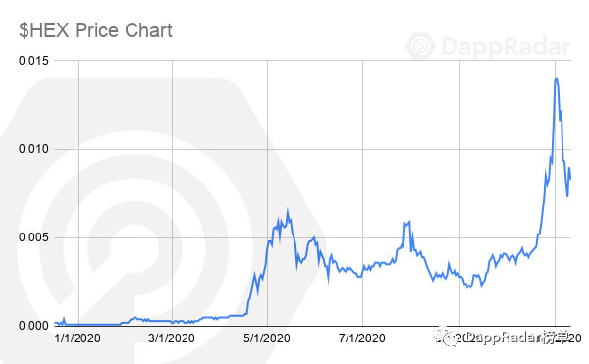Select the 0.010 y-axis label
This screenshot has width=589, height=364.
click(x=33, y=149)
